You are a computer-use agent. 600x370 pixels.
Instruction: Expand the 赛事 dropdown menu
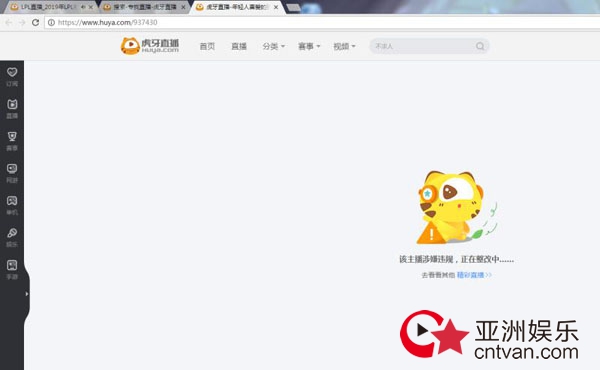click(x=309, y=46)
